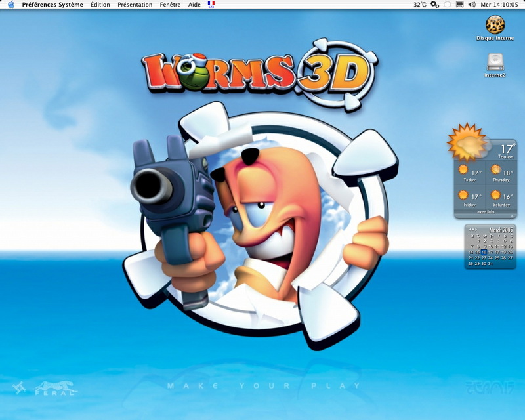Open the Fenêtre menu
Screen dimensions: 525x420
click(x=170, y=5)
